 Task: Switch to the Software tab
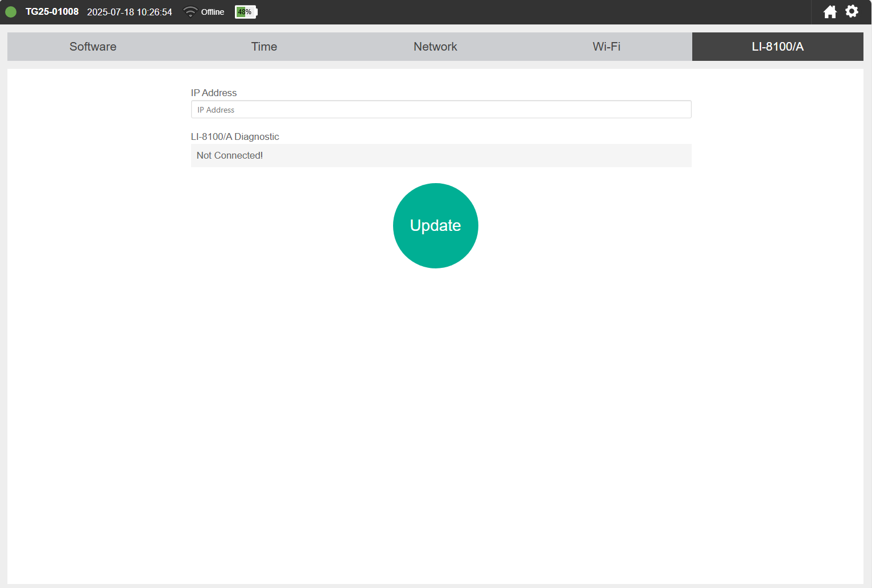[x=93, y=47]
